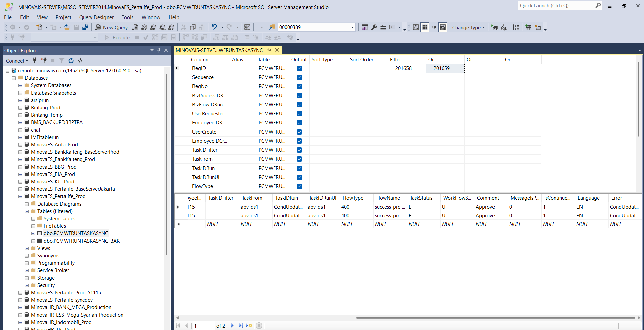
Task: Uncheck Output for Sequence row
Action: click(x=299, y=77)
